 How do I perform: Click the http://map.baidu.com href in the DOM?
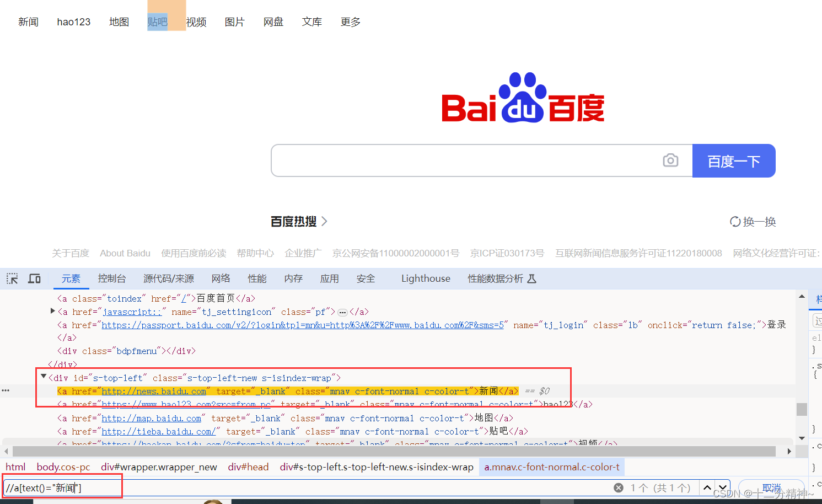point(152,418)
